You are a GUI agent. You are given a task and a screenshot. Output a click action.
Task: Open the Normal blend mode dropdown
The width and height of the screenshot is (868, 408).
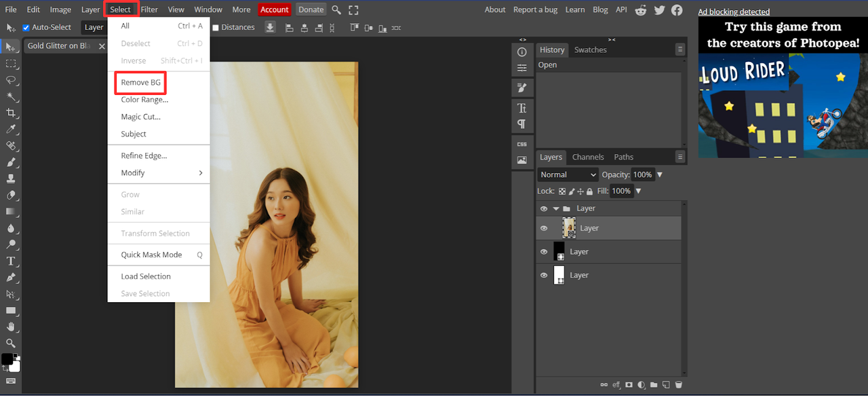tap(568, 174)
